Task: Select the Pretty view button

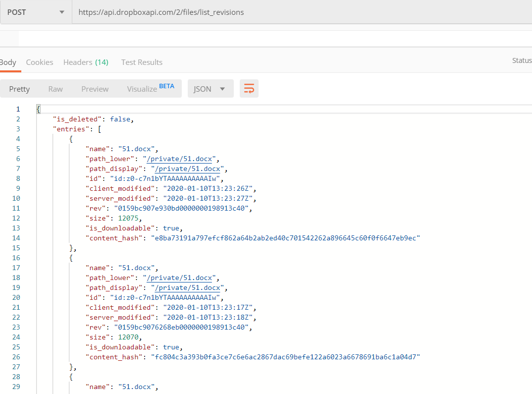Action: tap(19, 89)
